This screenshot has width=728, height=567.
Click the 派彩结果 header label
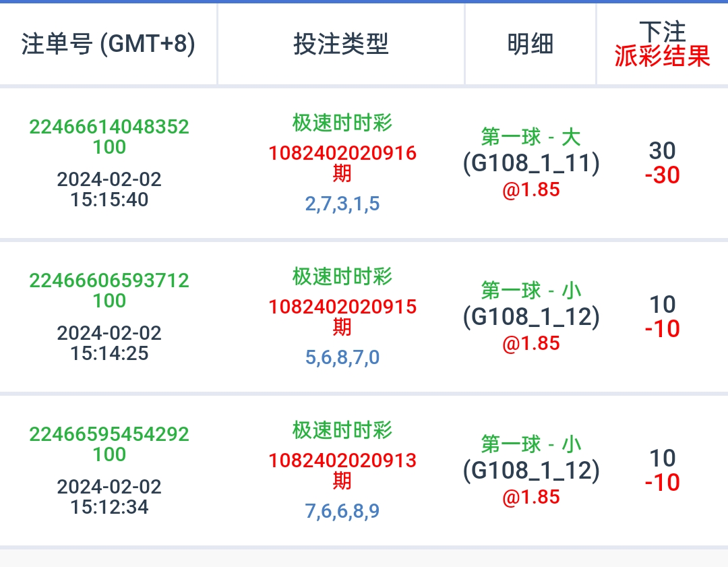point(662,56)
